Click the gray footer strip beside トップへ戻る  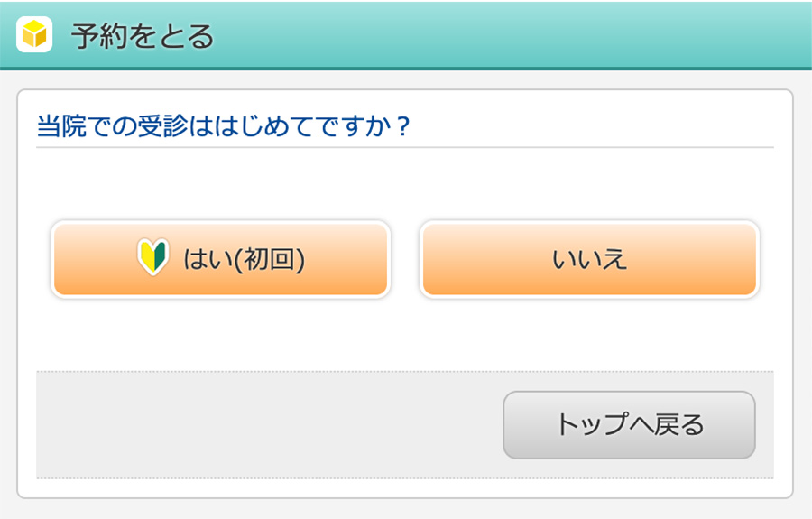tap(269, 425)
